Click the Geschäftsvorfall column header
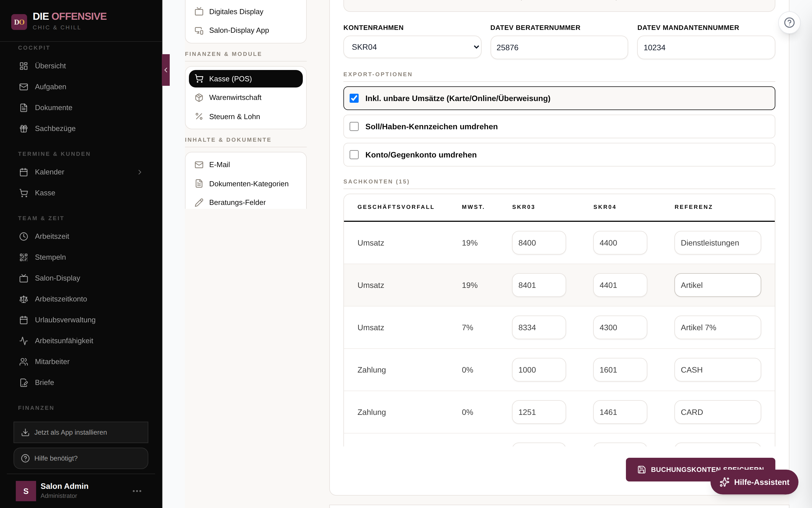This screenshot has width=812, height=508. pos(396,207)
